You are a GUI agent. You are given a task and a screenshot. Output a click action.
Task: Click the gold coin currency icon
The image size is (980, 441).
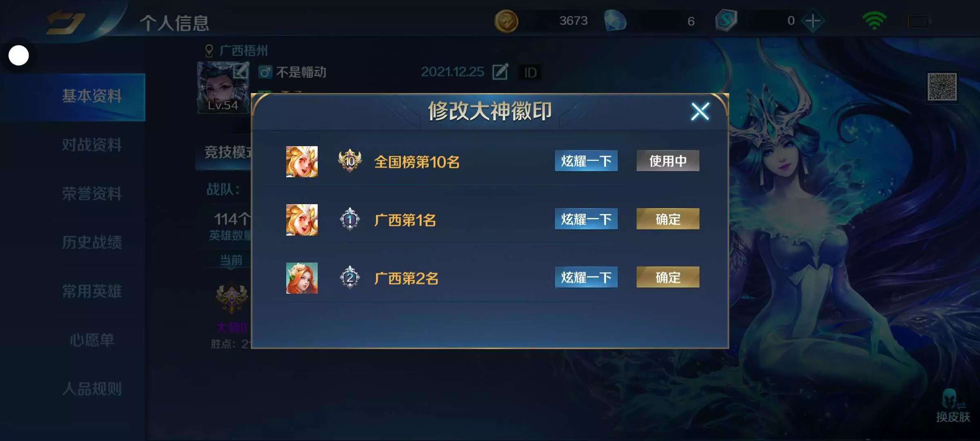[506, 21]
